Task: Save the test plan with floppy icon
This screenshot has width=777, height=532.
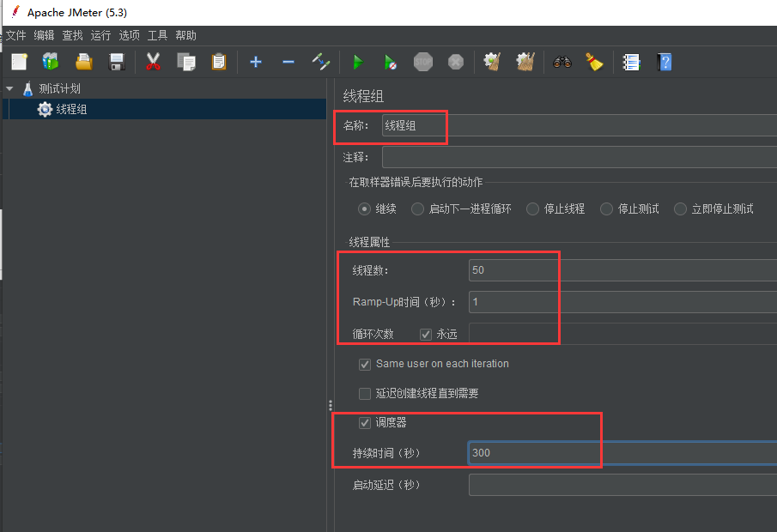Action: pyautogui.click(x=117, y=62)
